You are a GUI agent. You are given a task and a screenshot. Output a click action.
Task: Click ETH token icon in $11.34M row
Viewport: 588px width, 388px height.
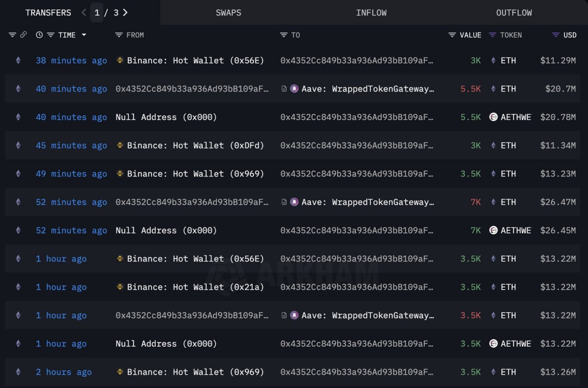493,145
